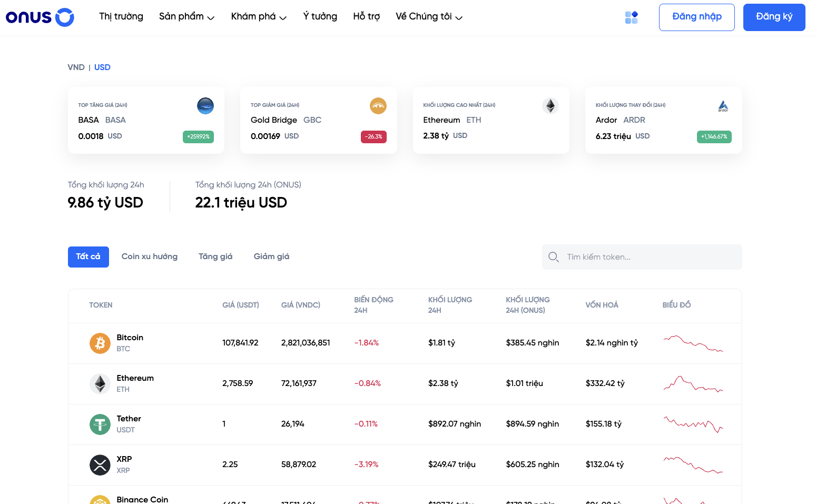Open the Gold Bridge top loser card
The height and width of the screenshot is (504, 816).
pyautogui.click(x=319, y=121)
